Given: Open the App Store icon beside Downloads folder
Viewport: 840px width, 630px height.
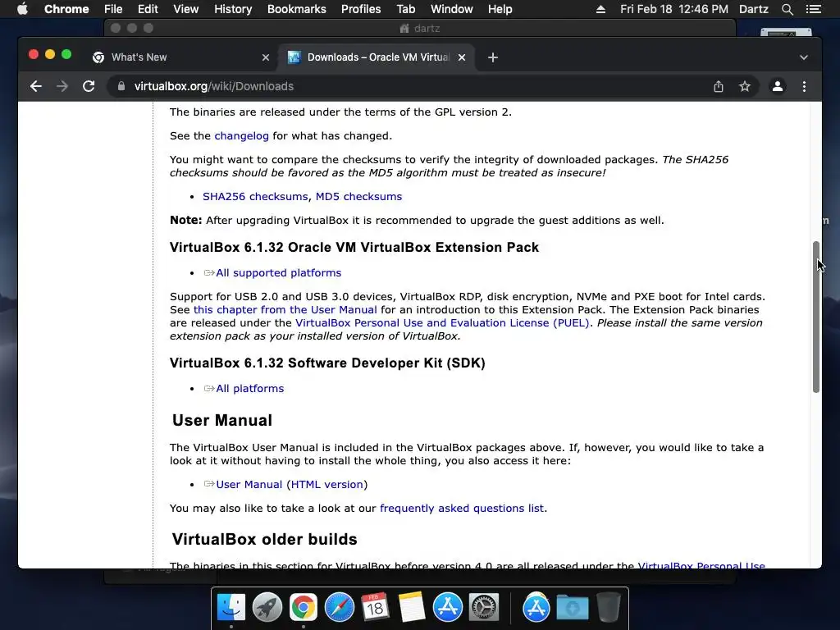Looking at the screenshot, I should 536,608.
